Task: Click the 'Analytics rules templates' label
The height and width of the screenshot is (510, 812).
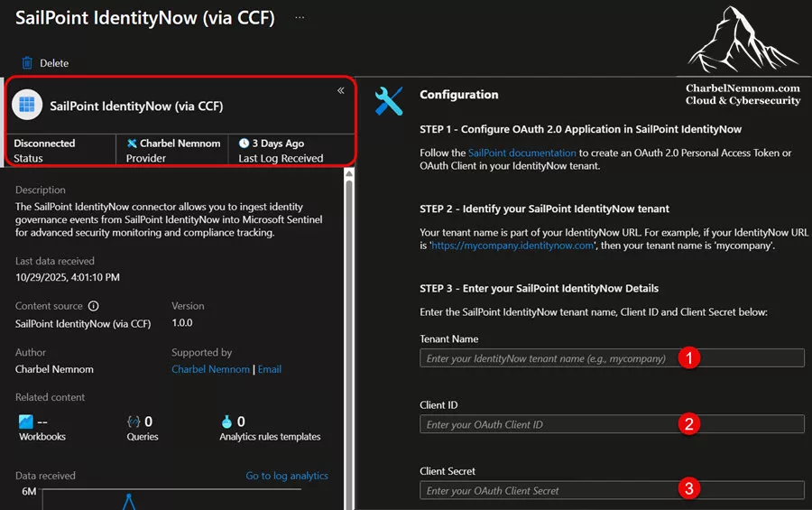Action: [x=270, y=437]
